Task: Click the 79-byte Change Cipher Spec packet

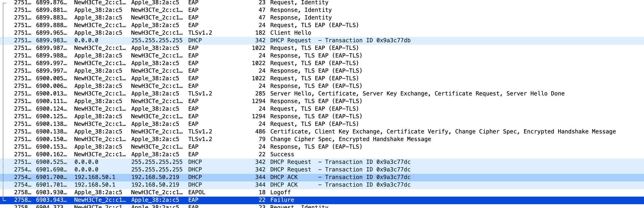Action: [350, 139]
